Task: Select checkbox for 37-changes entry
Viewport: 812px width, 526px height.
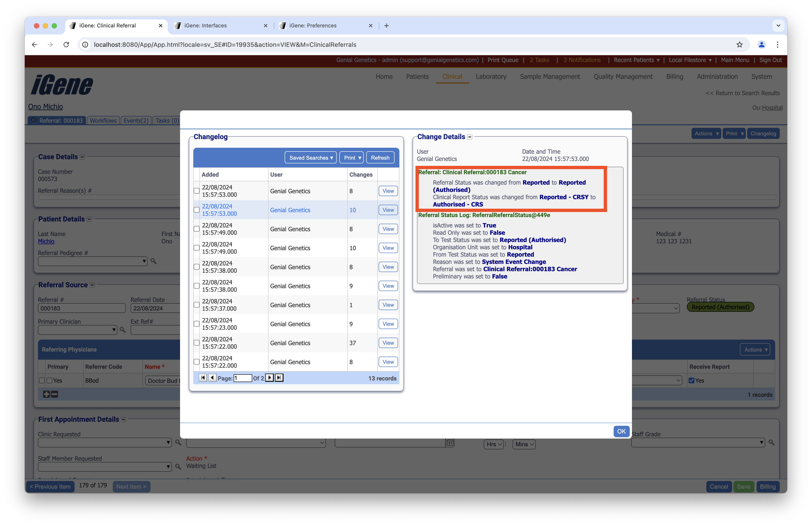Action: tap(197, 343)
